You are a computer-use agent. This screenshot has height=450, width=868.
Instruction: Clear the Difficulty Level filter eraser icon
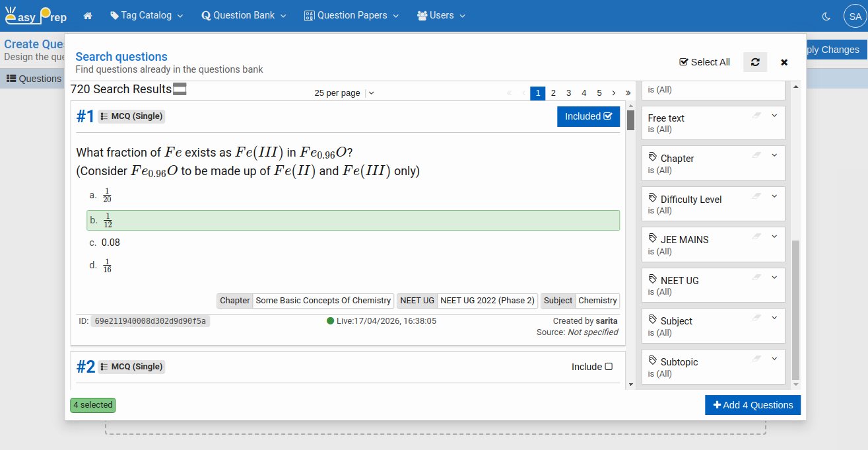(x=756, y=196)
